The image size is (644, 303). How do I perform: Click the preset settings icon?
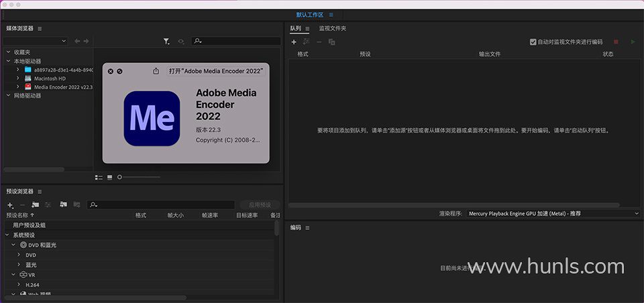[48, 204]
